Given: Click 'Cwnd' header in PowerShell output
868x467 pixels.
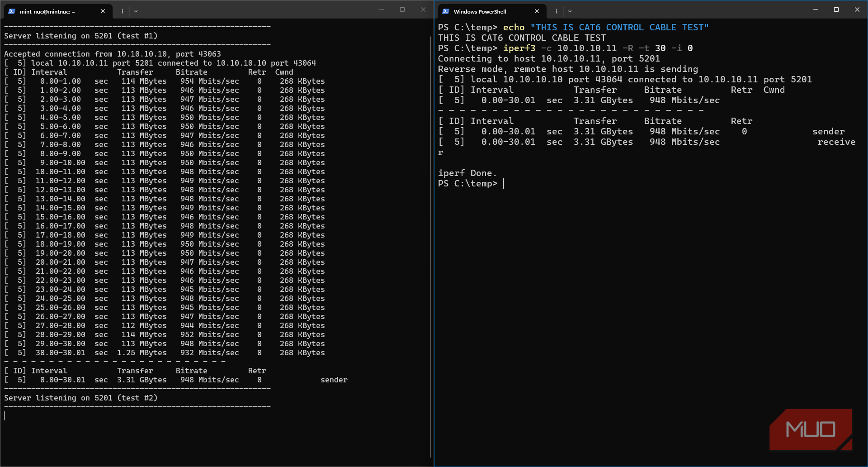Looking at the screenshot, I should (x=774, y=90).
